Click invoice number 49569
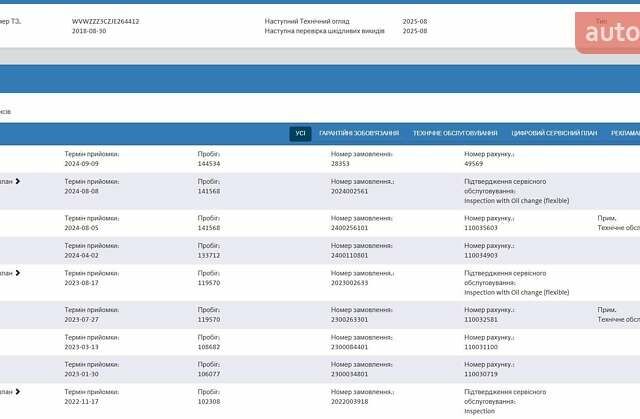 (x=474, y=163)
